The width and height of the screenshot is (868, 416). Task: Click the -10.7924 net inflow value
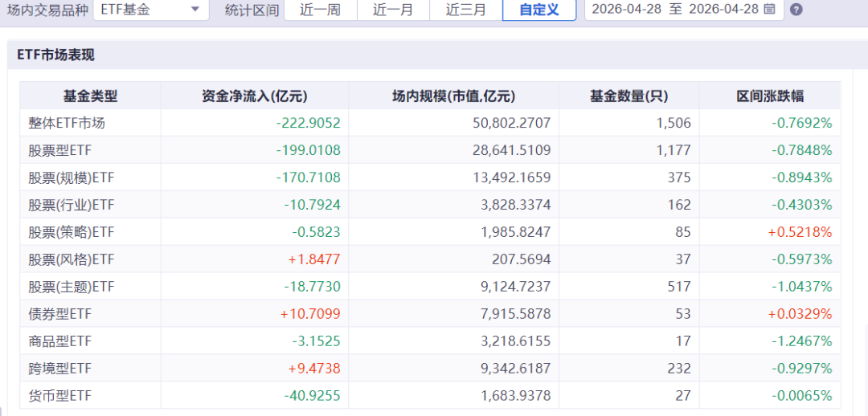[312, 205]
